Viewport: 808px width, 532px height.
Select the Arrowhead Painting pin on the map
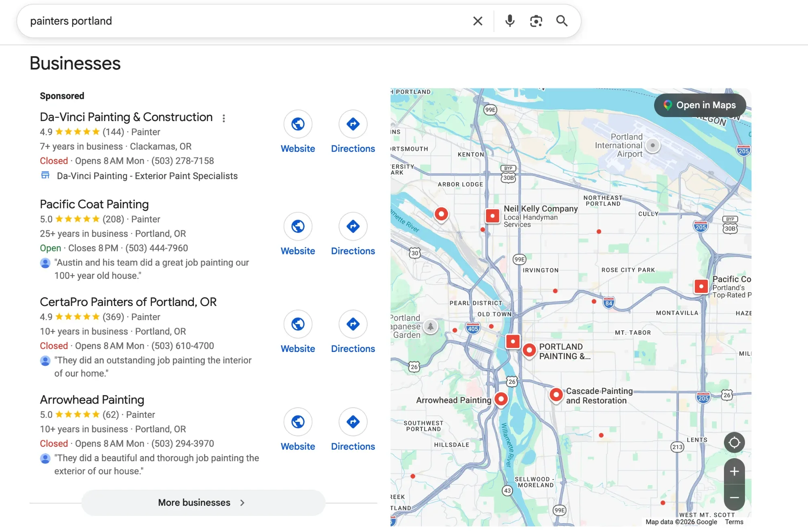[x=501, y=399]
